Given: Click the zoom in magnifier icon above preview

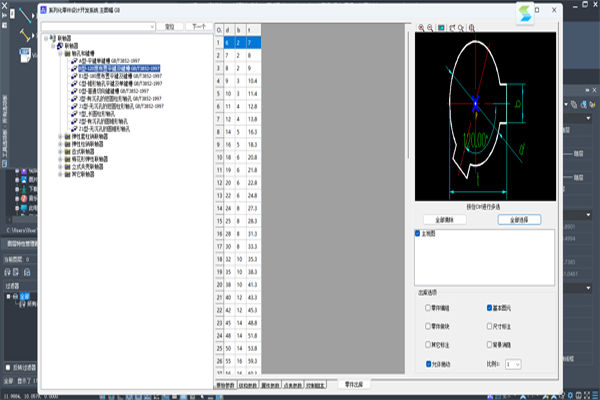Looking at the screenshot, I should (421, 27).
